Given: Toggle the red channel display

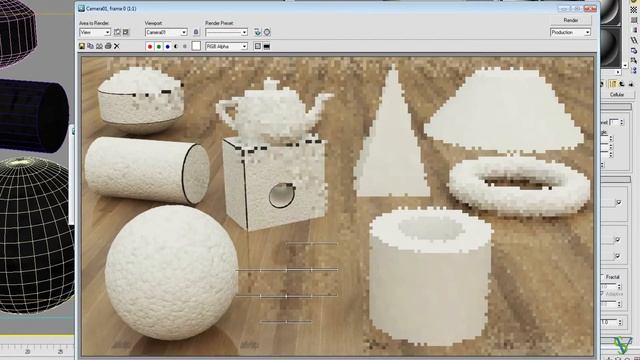Looking at the screenshot, I should click(150, 47).
